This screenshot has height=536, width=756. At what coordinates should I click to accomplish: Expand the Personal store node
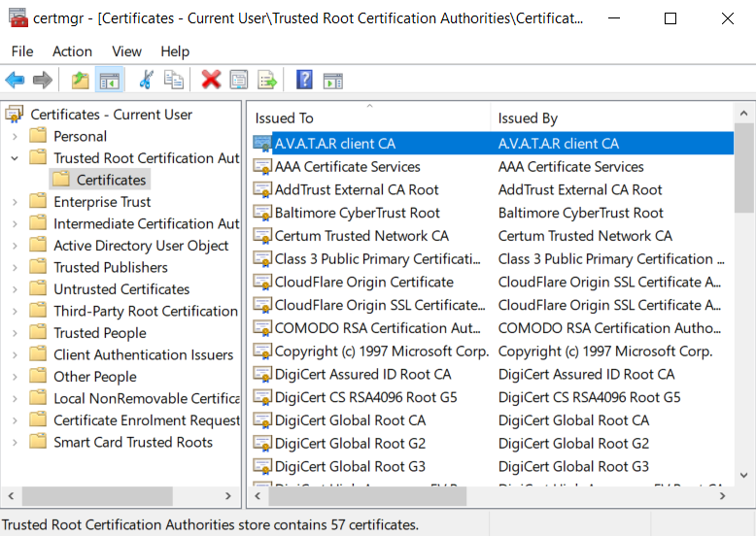[x=15, y=137]
